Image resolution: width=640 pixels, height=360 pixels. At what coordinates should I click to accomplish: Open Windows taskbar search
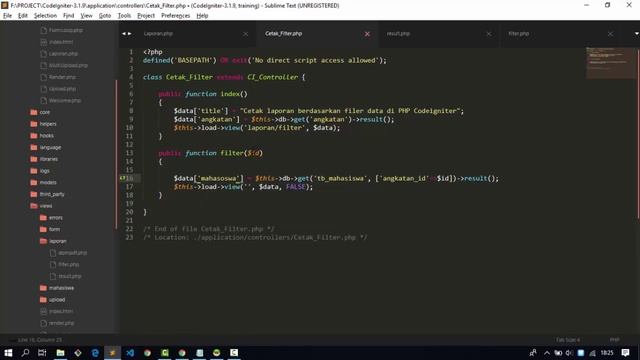25,353
